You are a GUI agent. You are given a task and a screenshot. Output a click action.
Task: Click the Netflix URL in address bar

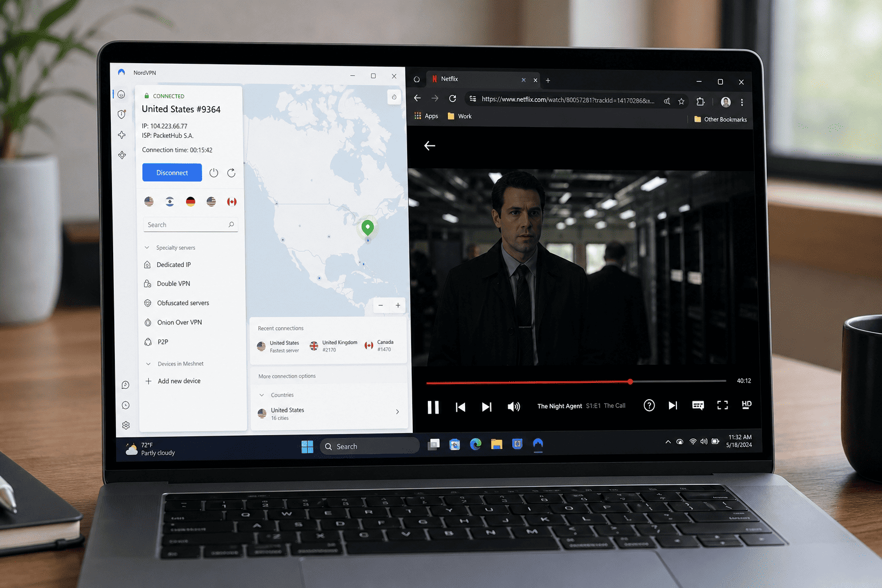click(x=568, y=100)
